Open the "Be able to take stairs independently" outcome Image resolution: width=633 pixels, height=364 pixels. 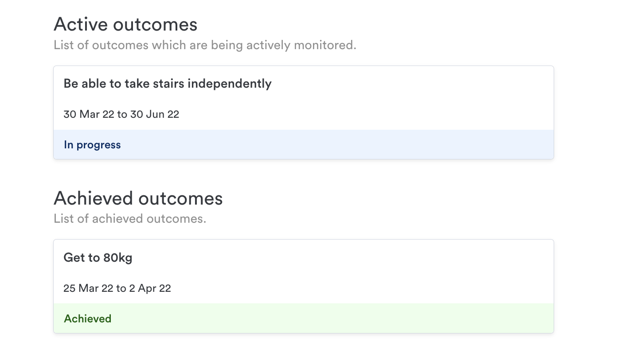click(167, 84)
